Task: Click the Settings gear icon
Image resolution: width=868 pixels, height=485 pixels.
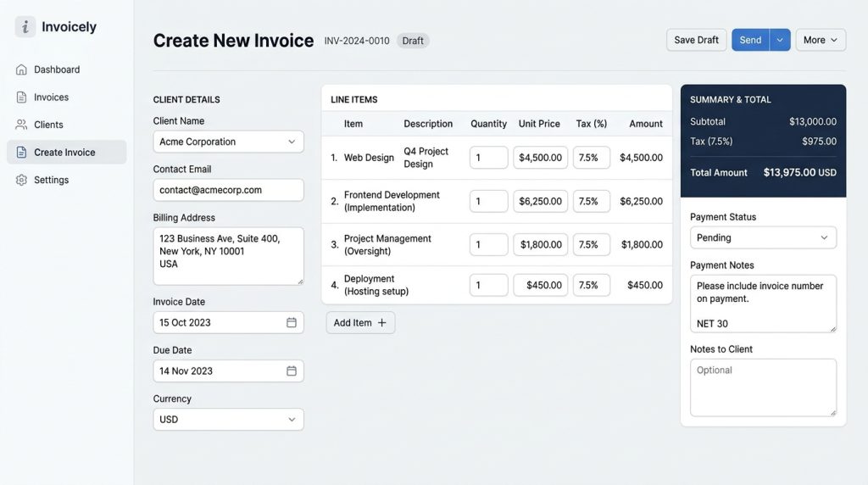Action: point(21,180)
